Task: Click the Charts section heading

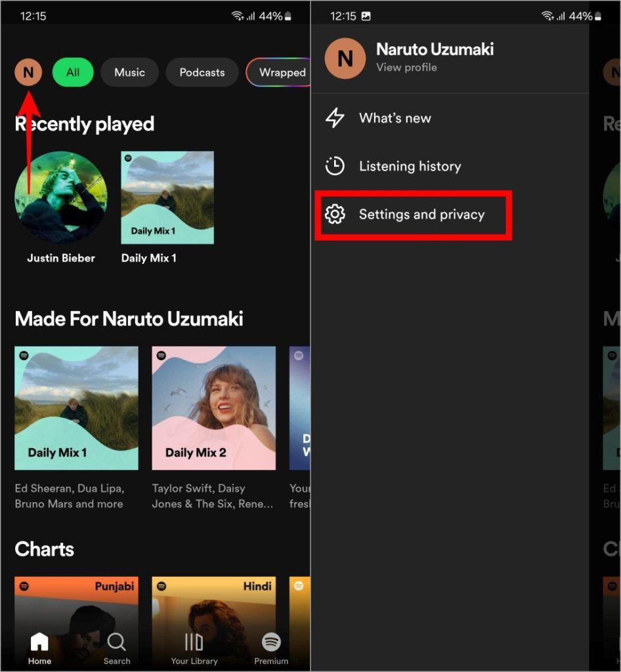Action: [44, 549]
